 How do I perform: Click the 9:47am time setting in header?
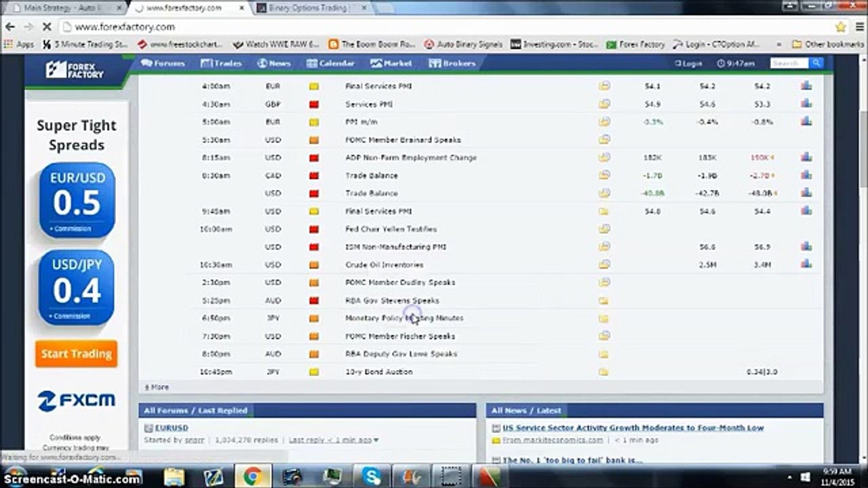[x=735, y=63]
